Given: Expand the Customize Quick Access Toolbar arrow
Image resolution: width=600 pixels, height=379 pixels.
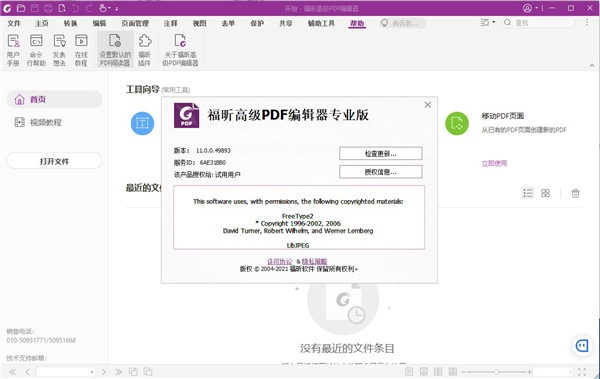Looking at the screenshot, I should coord(117,8).
